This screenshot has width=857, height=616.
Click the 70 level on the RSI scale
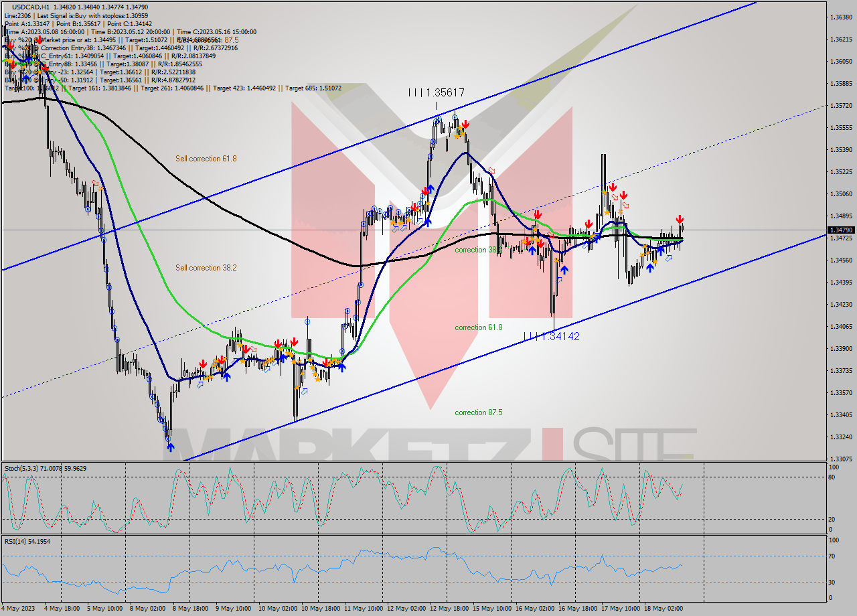click(x=831, y=556)
